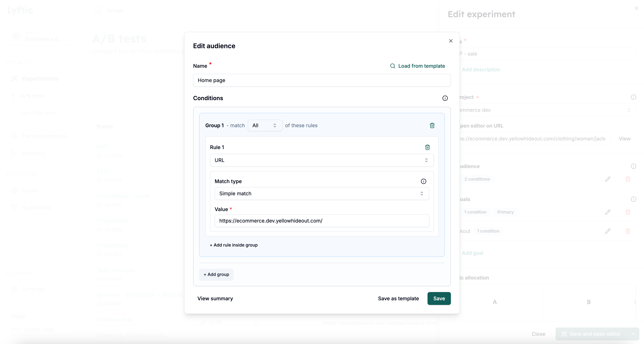Click the Load from template search icon
Viewport: 644px width, 344px height.
point(393,66)
